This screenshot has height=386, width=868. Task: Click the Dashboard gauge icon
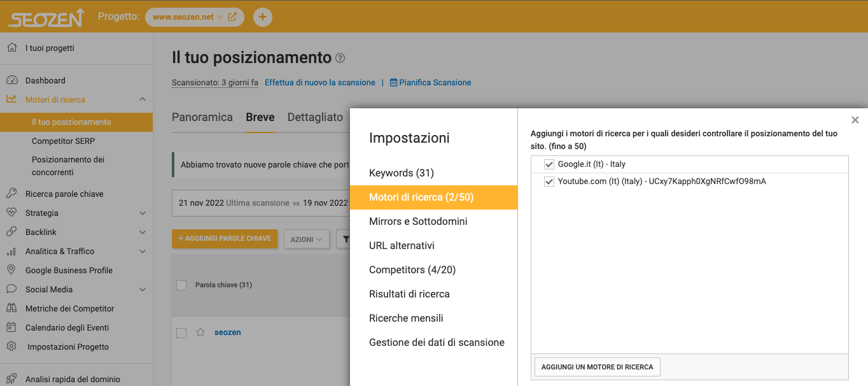tap(11, 80)
